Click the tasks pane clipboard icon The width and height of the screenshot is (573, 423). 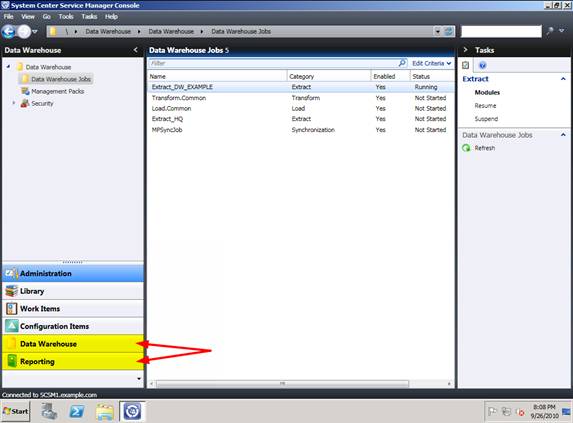[x=466, y=65]
